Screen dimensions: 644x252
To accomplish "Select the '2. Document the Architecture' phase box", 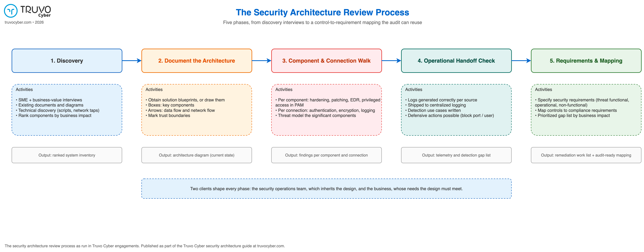I will click(197, 61).
